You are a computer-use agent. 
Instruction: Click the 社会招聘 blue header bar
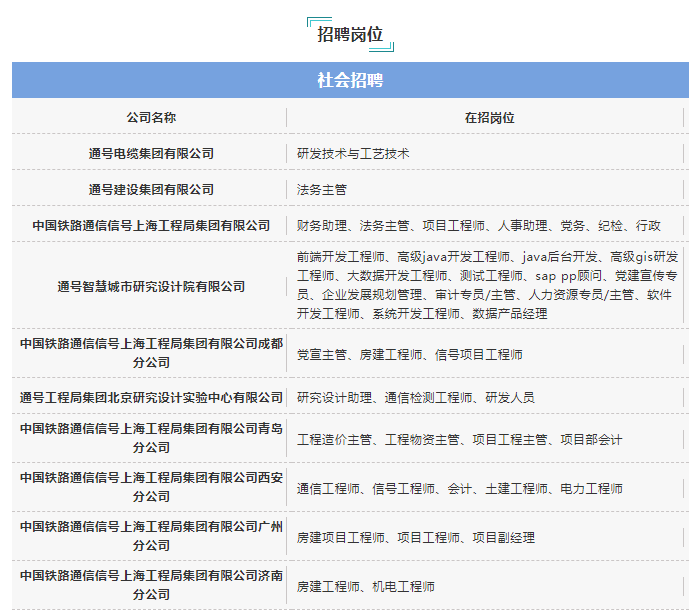tap(350, 80)
